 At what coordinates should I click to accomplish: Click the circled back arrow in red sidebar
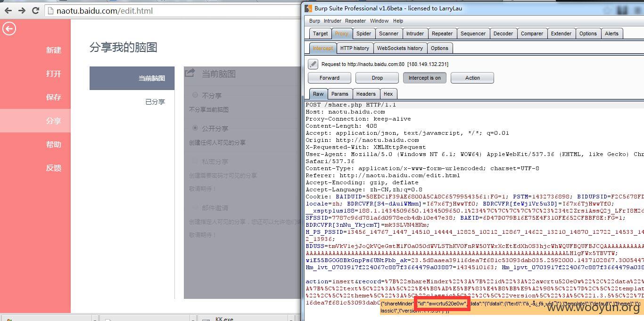click(x=9, y=29)
